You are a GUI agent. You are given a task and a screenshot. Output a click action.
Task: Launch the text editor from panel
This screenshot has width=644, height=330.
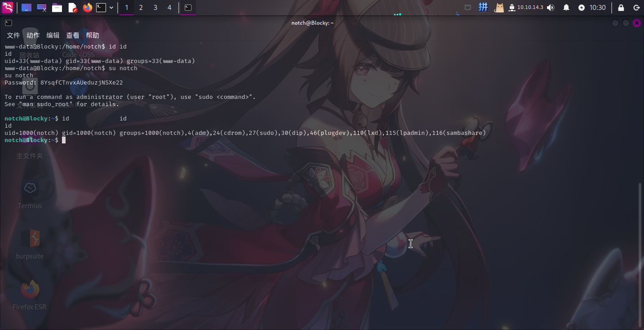click(x=72, y=8)
